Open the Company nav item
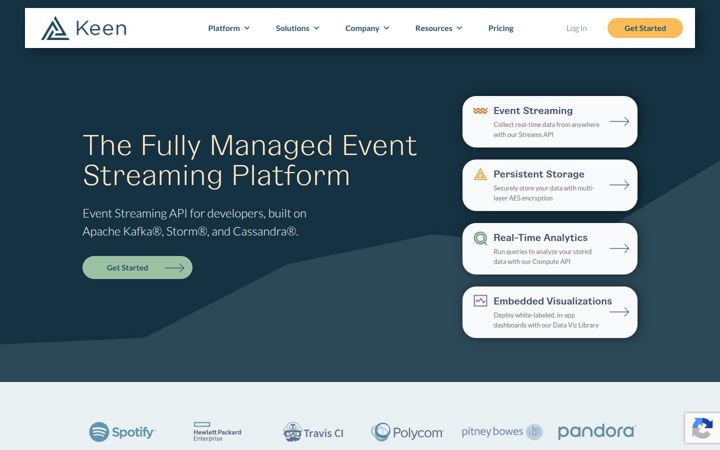720x450 pixels. click(x=362, y=28)
